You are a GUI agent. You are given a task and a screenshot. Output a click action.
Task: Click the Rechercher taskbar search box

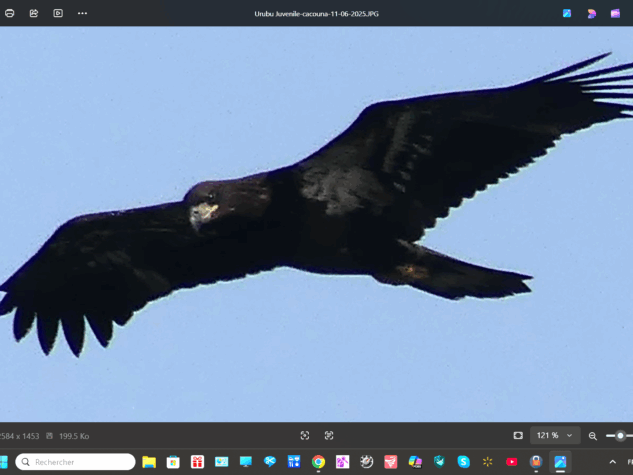pos(76,462)
